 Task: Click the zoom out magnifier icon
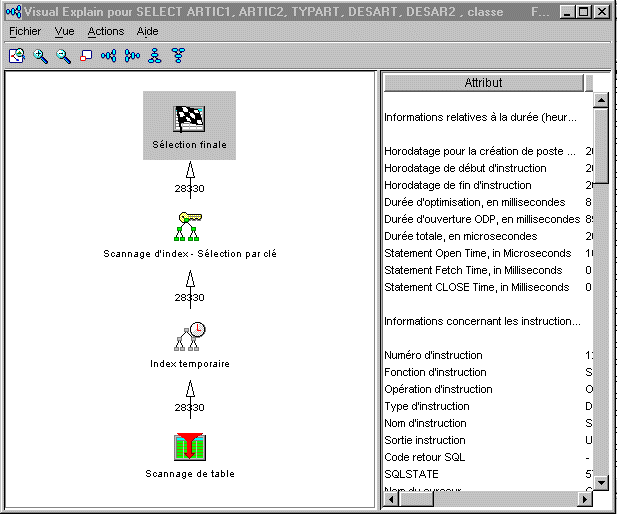(63, 56)
